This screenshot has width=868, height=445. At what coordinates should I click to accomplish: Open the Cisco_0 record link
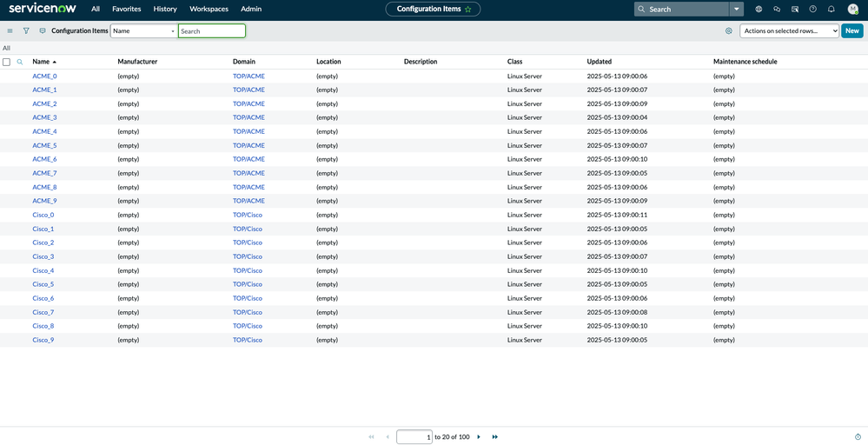tap(43, 215)
